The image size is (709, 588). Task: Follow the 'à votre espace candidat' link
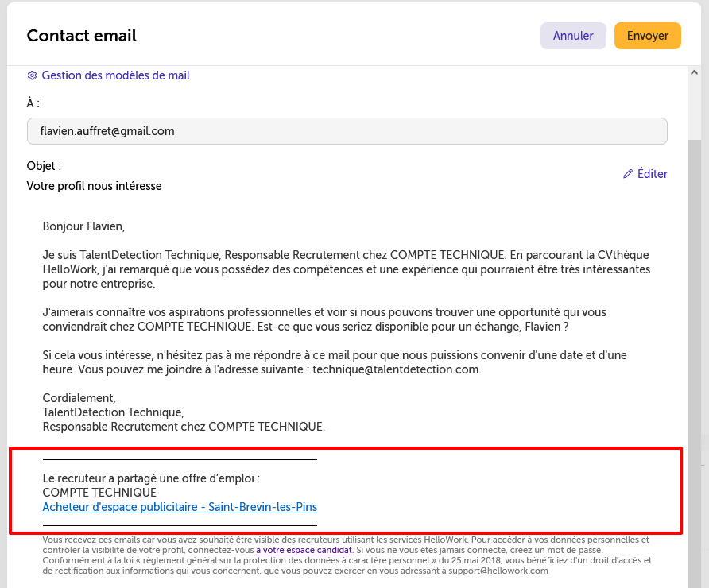click(x=304, y=550)
